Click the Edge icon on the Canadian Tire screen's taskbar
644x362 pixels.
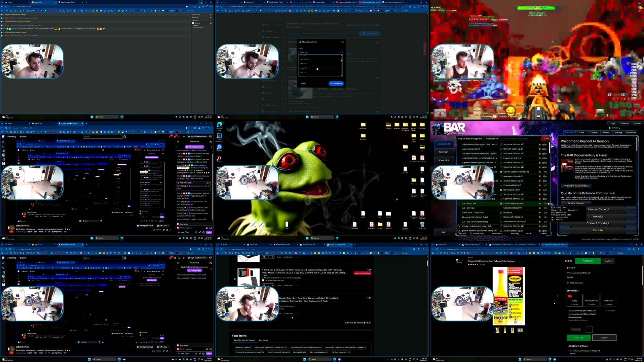[x=550, y=359]
